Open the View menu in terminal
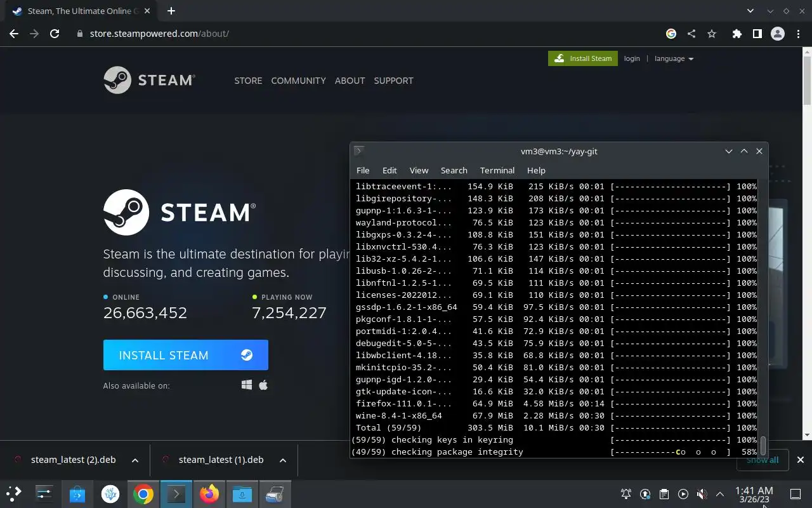Image resolution: width=812 pixels, height=508 pixels. (419, 170)
